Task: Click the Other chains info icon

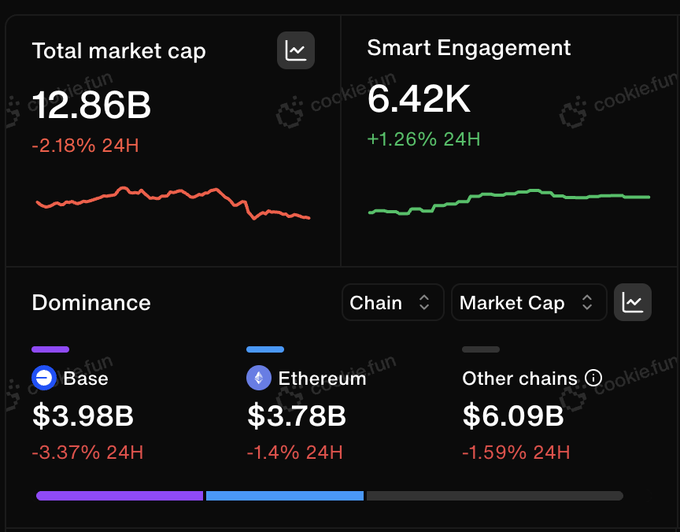Action: pyautogui.click(x=593, y=378)
